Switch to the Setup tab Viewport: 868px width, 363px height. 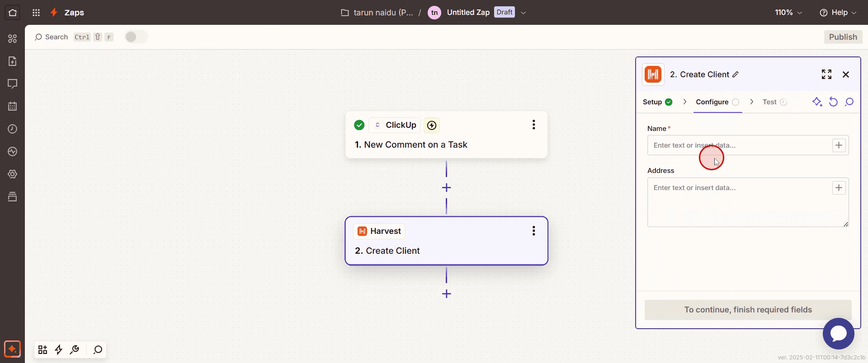click(x=657, y=102)
